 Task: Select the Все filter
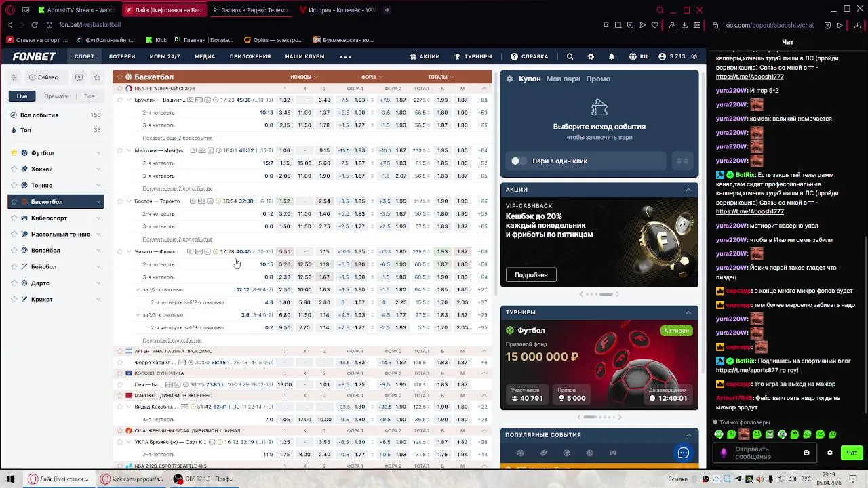90,96
